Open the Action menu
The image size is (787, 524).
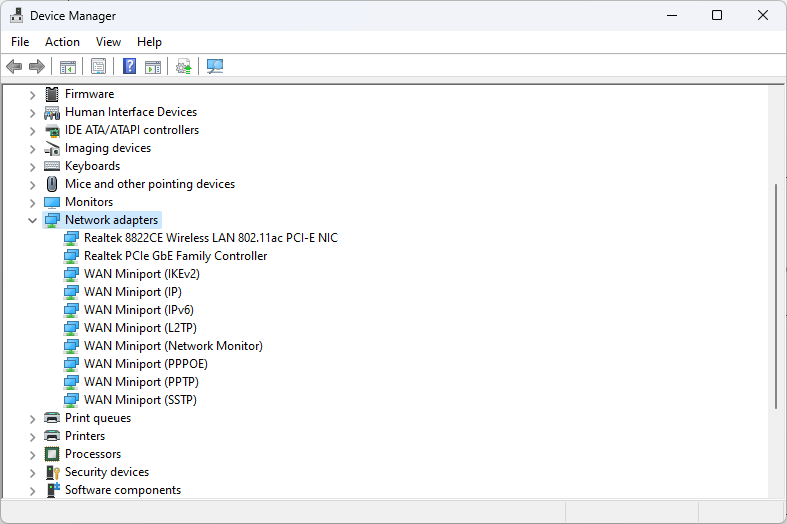pyautogui.click(x=62, y=42)
